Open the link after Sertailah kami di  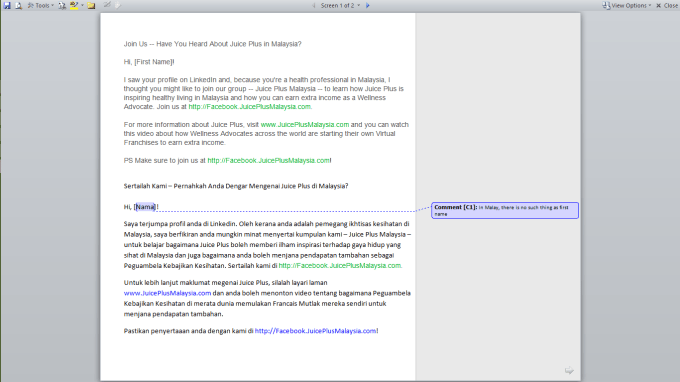(340, 265)
